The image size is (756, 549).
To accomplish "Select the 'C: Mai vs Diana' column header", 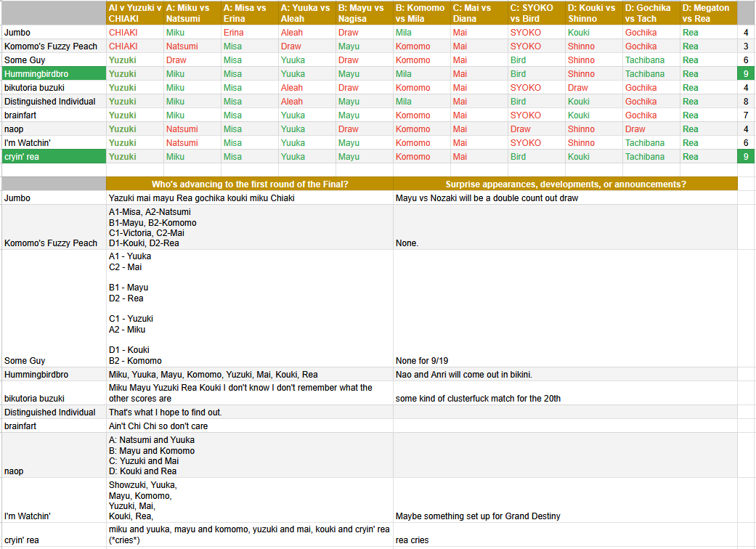I will (479, 13).
